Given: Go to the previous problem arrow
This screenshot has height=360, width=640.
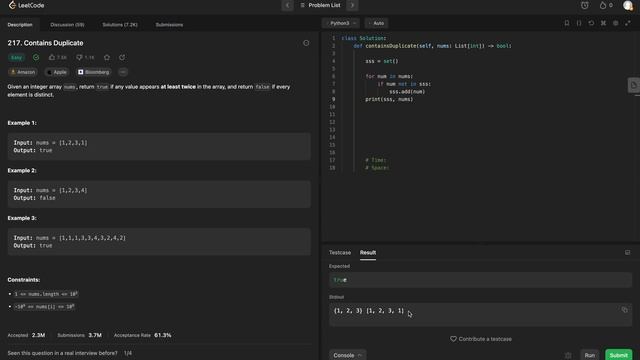Looking at the screenshot, I should [287, 5].
